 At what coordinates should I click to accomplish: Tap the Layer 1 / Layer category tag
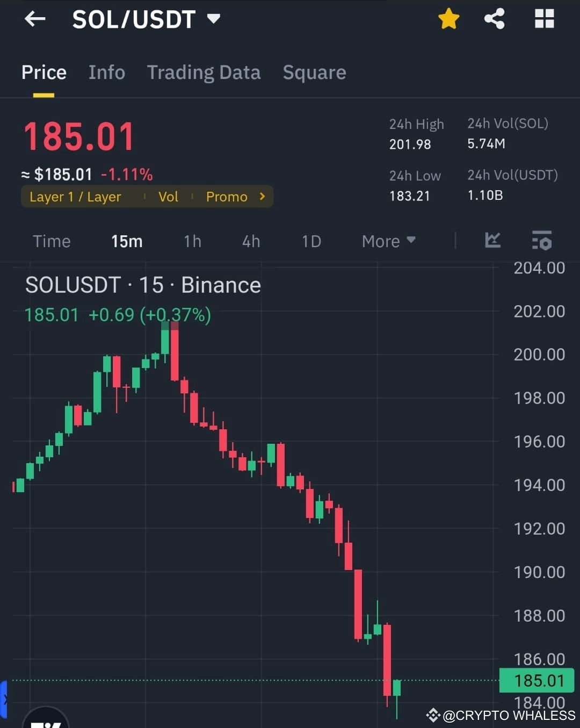75,197
